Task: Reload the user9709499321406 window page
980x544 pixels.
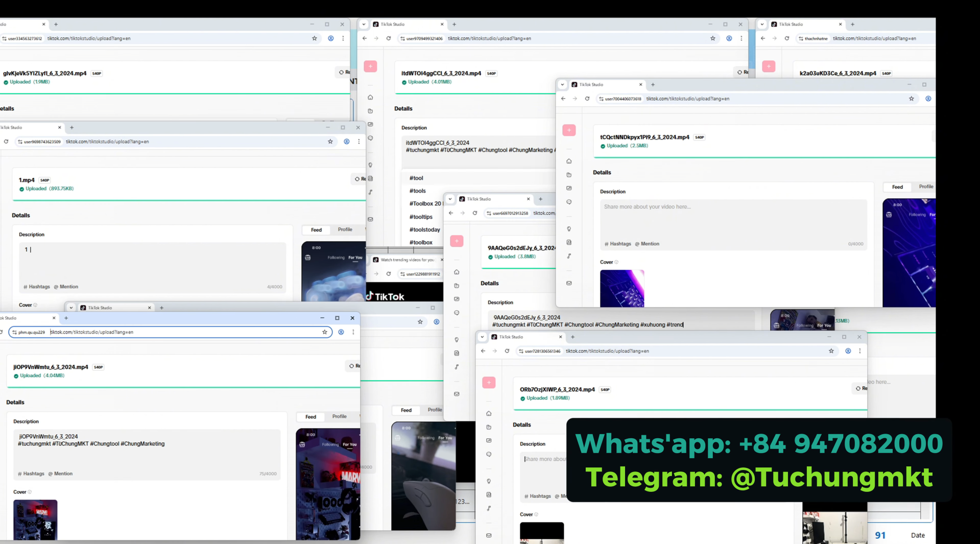Action: pyautogui.click(x=389, y=38)
